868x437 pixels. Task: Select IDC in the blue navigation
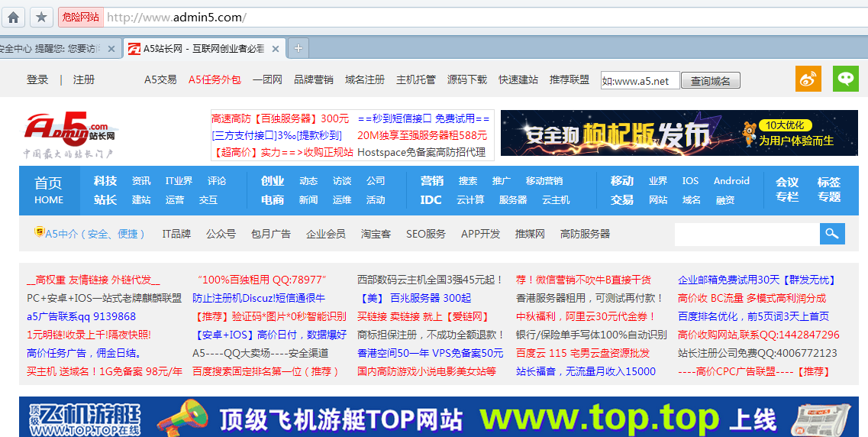(x=431, y=200)
